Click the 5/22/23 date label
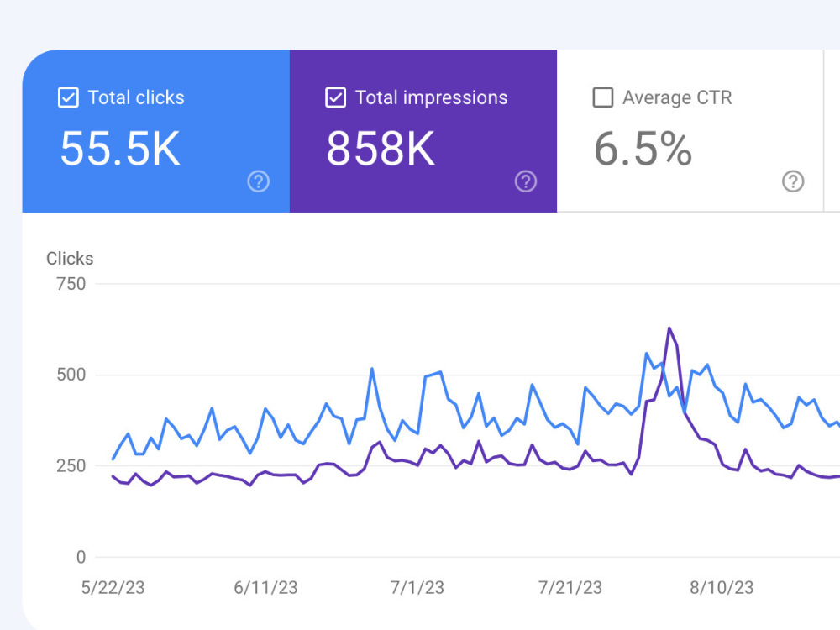The image size is (840, 630). click(113, 588)
